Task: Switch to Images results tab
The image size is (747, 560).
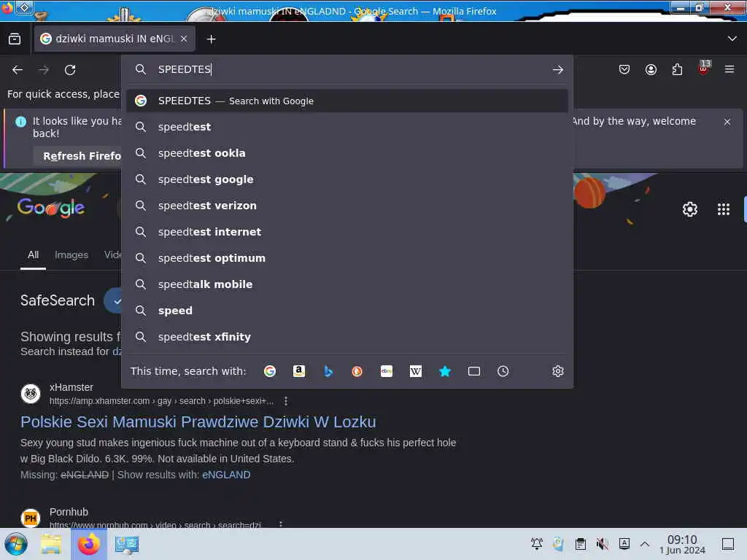Action: coord(71,254)
